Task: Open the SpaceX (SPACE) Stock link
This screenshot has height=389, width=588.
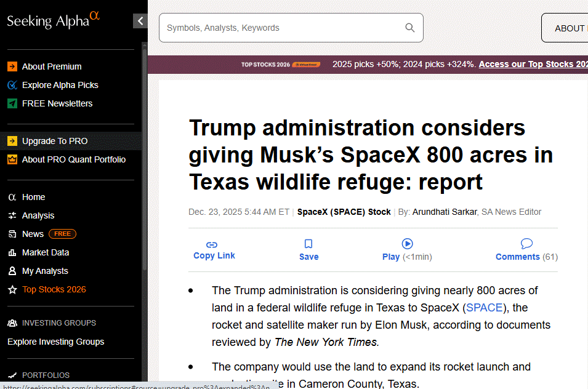Action: pos(344,212)
